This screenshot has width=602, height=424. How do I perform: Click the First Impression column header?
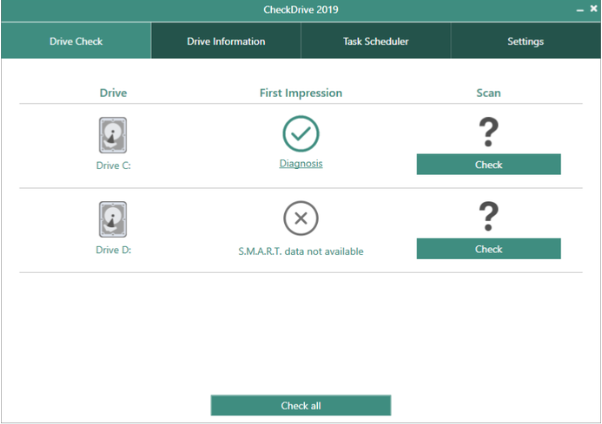[300, 93]
